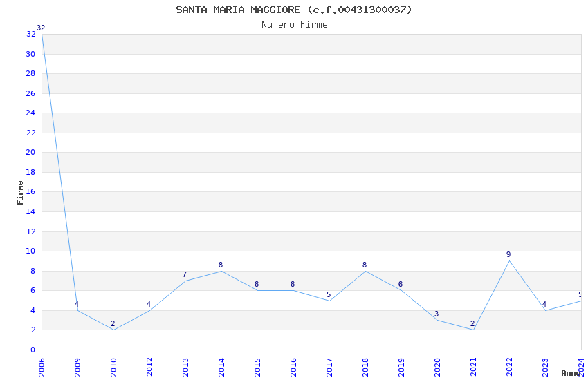
Task: Click the Firme y-axis label
Action: coord(20,193)
